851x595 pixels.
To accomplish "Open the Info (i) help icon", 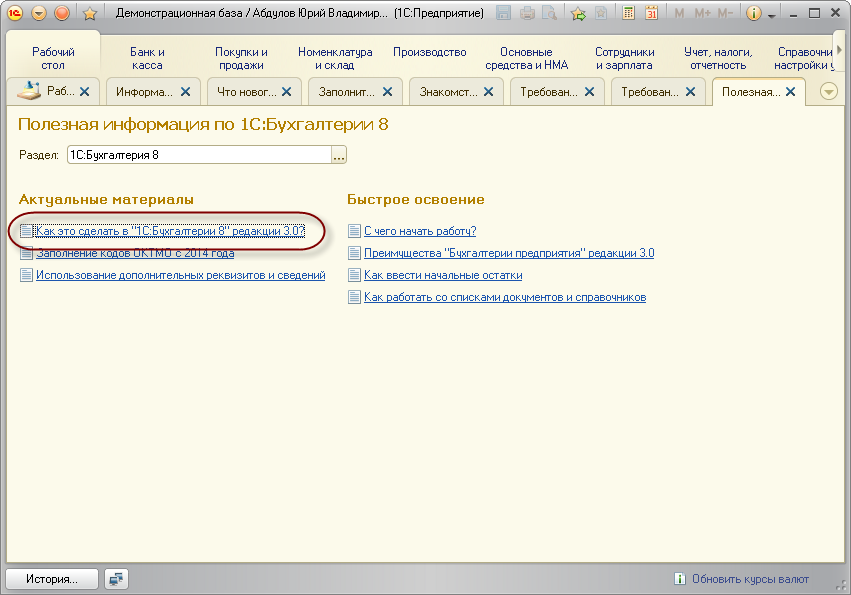I will [754, 13].
